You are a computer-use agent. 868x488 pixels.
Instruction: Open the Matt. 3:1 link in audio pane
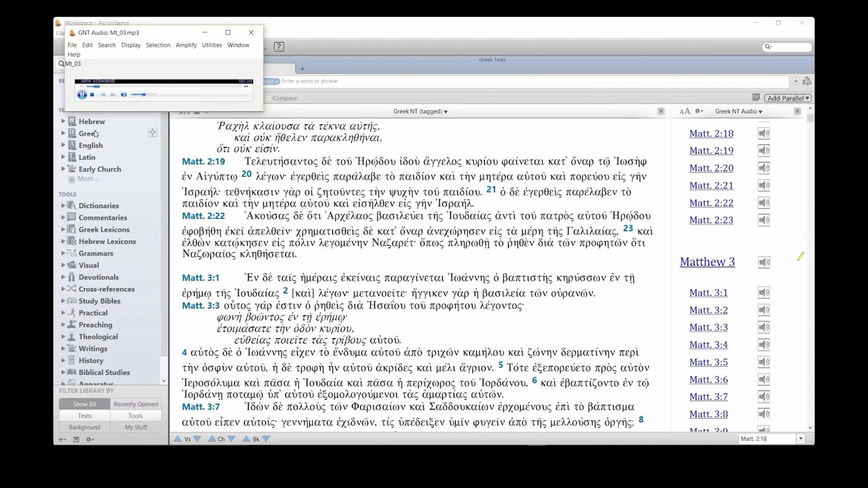click(x=709, y=293)
